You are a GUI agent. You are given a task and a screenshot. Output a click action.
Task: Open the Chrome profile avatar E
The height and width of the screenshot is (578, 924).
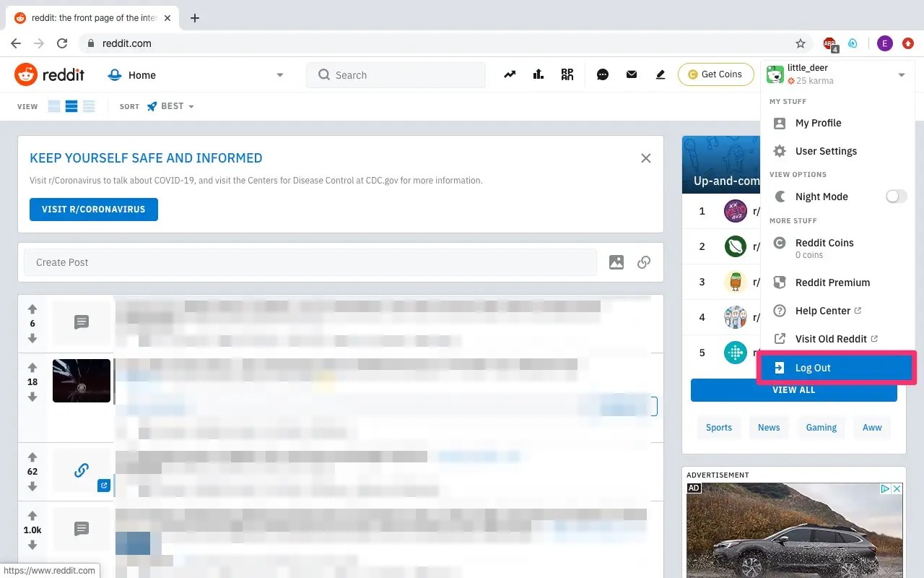pos(885,43)
